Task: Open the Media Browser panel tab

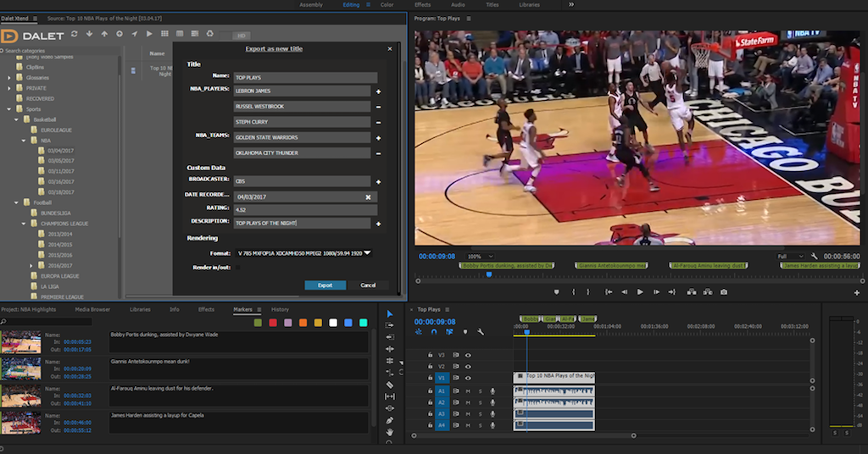Action: click(92, 310)
